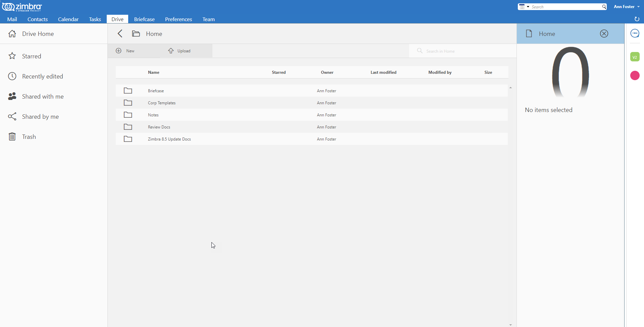Go back using the left chevron arrow
Image resolution: width=644 pixels, height=327 pixels.
pyautogui.click(x=120, y=34)
